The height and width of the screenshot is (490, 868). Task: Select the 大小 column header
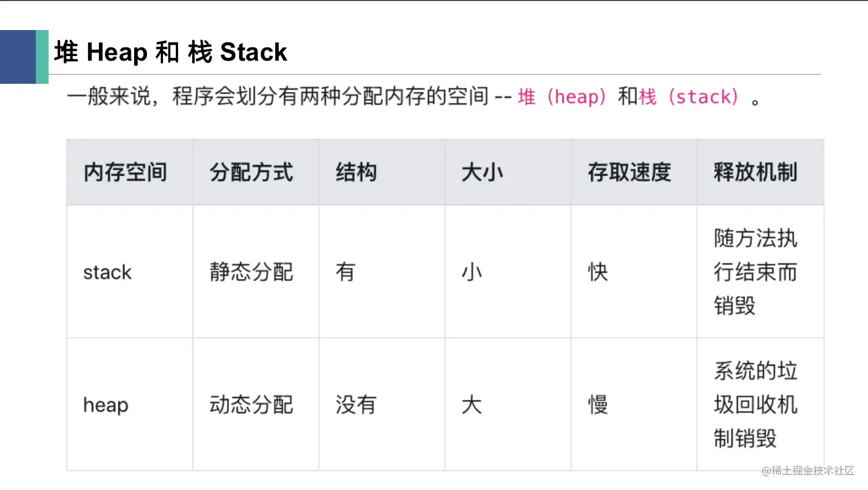(x=508, y=172)
